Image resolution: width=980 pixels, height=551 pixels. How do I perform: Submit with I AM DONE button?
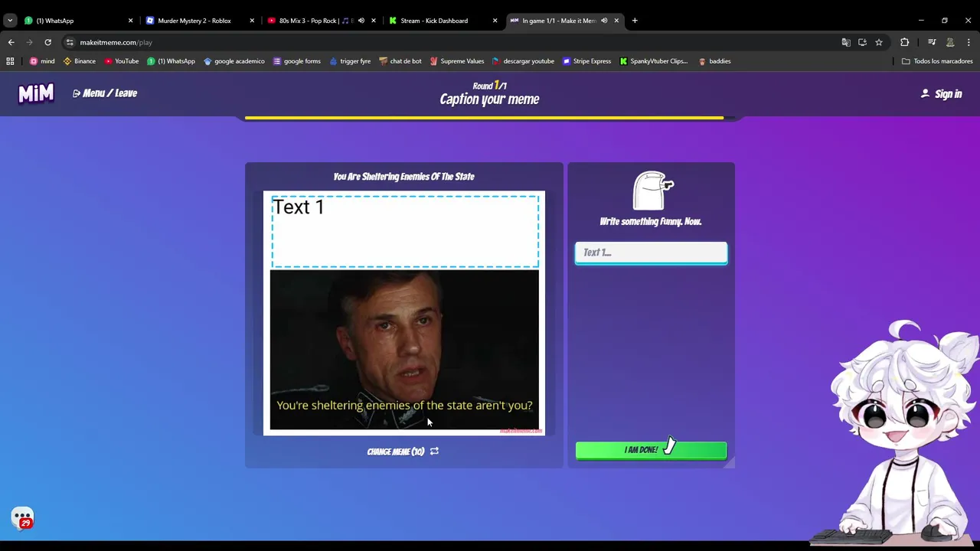(651, 450)
